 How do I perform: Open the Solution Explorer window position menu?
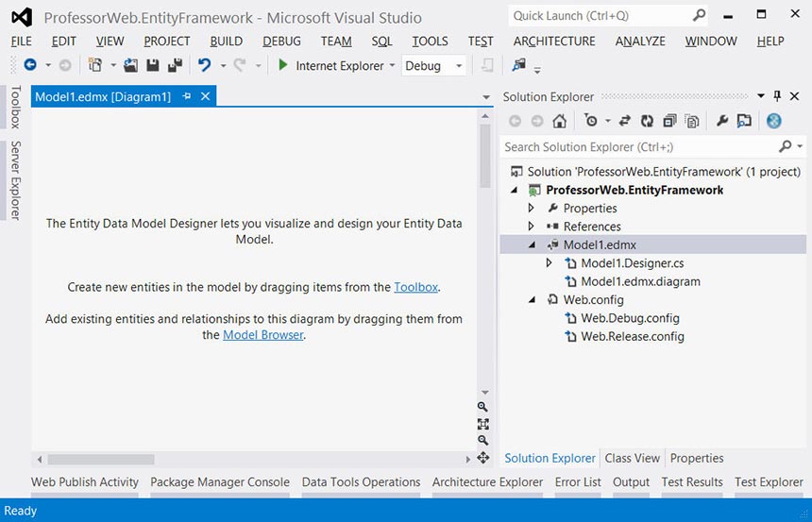click(761, 95)
